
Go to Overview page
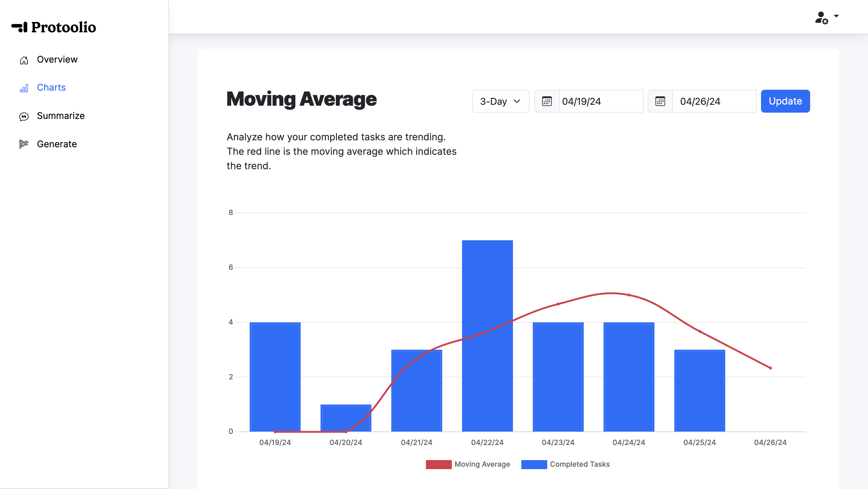pyautogui.click(x=57, y=60)
